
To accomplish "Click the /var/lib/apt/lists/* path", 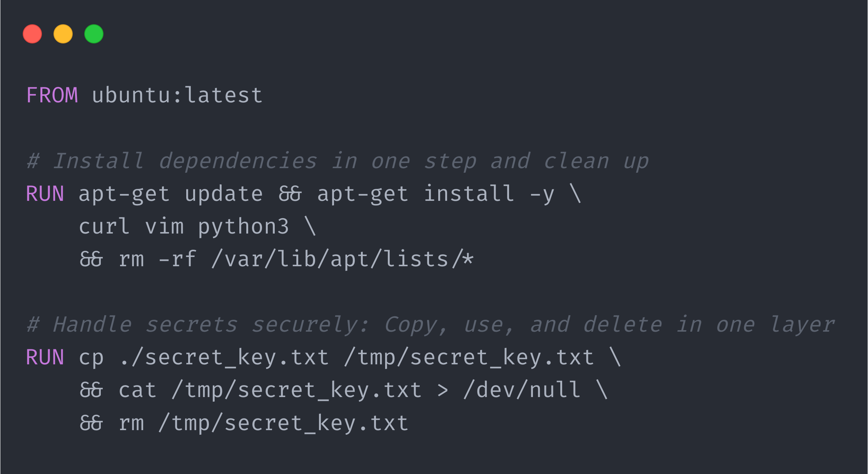I will [x=342, y=259].
